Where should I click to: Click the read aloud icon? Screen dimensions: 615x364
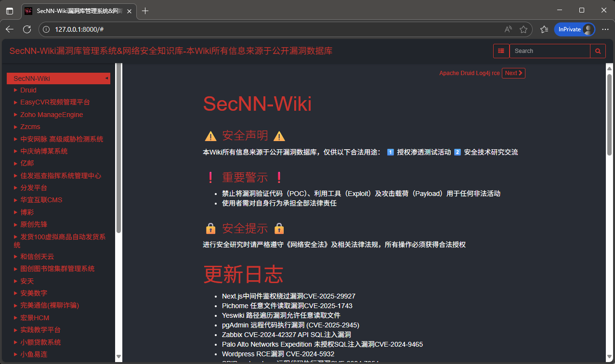508,29
